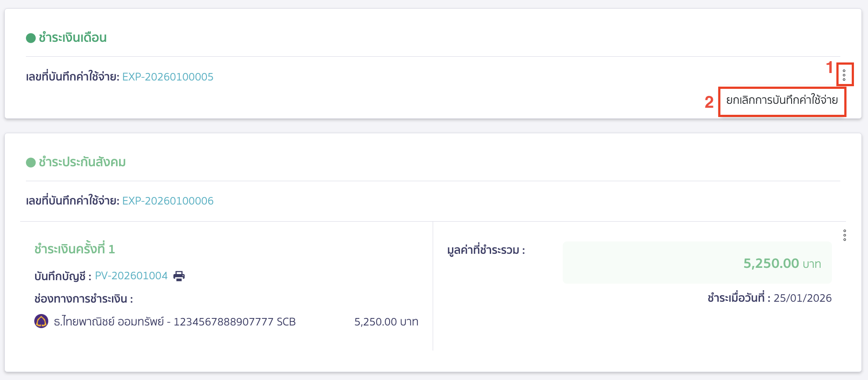Open the three-dot menu on ชำระประกันสังคม card

[844, 236]
